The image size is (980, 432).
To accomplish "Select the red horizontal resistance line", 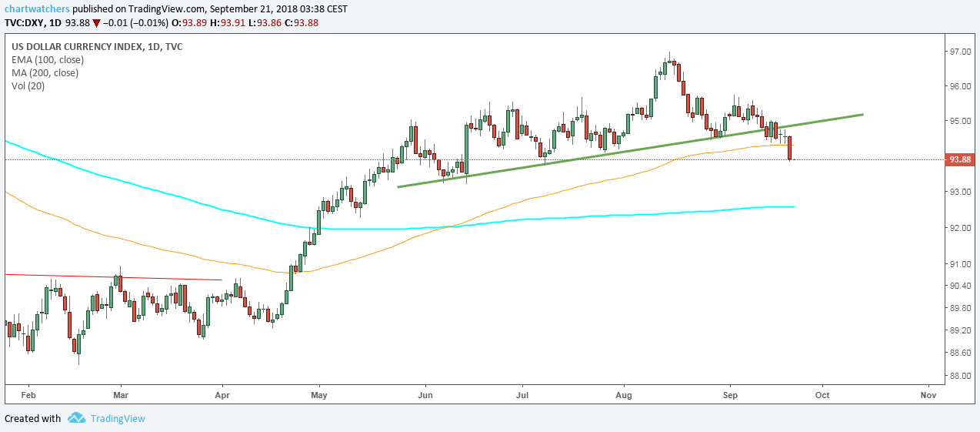I will tap(113, 277).
